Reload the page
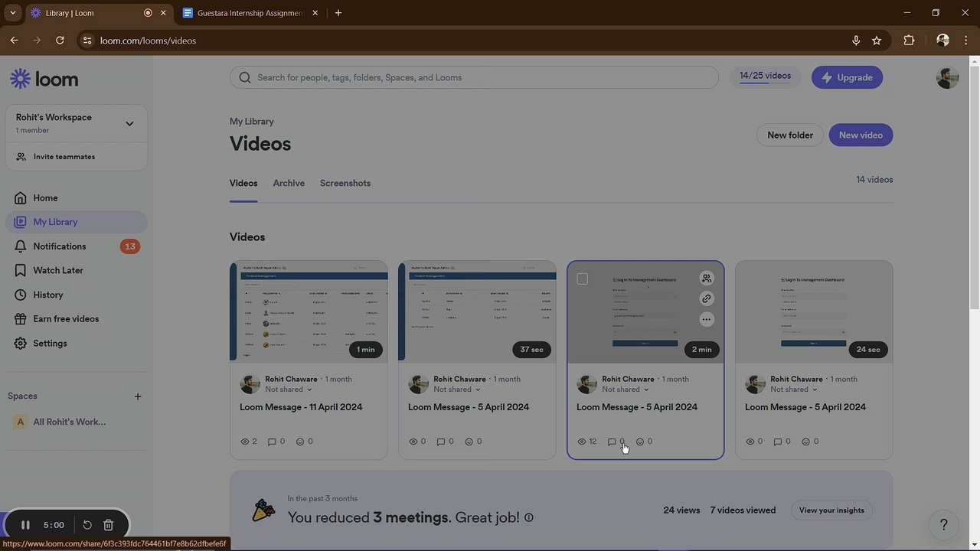 (x=60, y=41)
